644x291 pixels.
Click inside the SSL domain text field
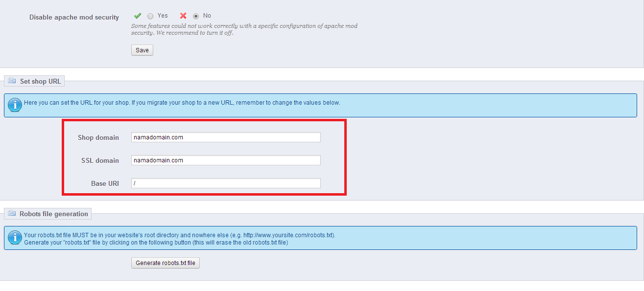pyautogui.click(x=225, y=160)
